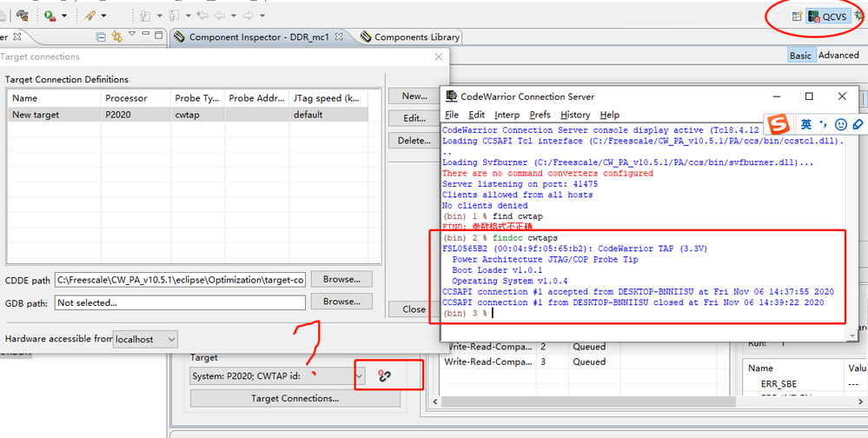The height and width of the screenshot is (438, 868).
Task: Open the next annotation dropdown arrow
Action: coord(159,16)
